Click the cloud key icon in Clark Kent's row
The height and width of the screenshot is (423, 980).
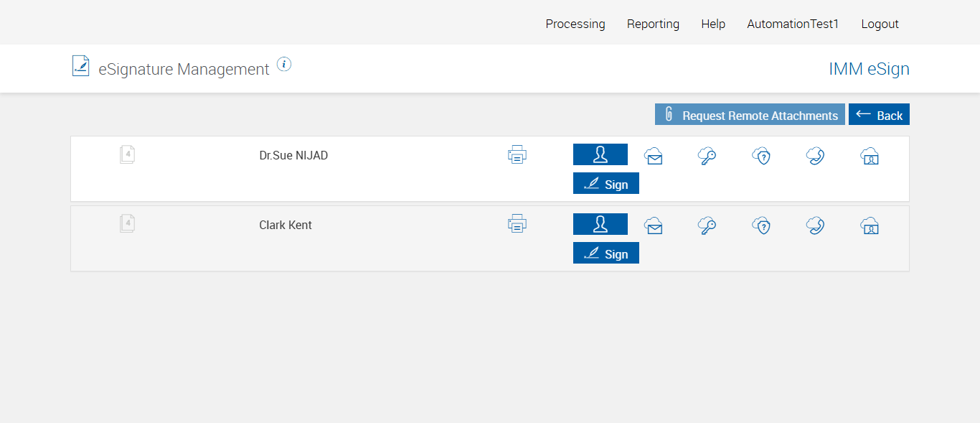(x=707, y=226)
